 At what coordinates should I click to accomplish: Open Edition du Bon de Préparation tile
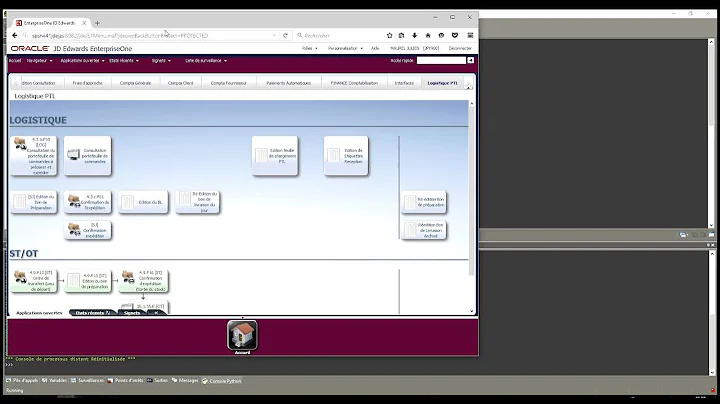pos(34,202)
